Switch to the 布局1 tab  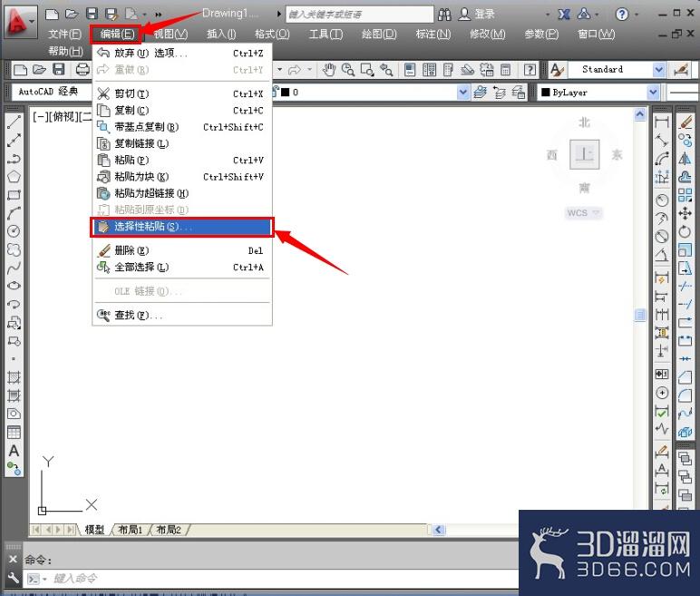point(130,530)
